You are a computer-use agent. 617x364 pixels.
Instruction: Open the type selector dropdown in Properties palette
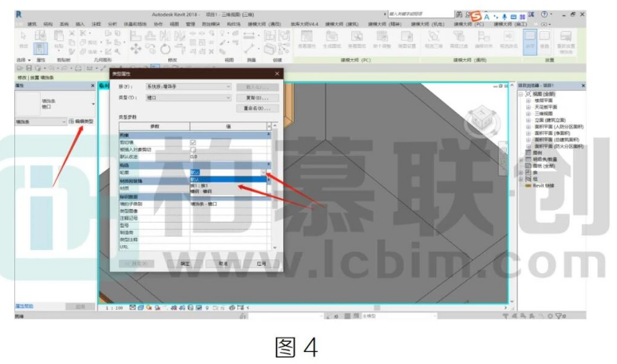click(x=93, y=104)
